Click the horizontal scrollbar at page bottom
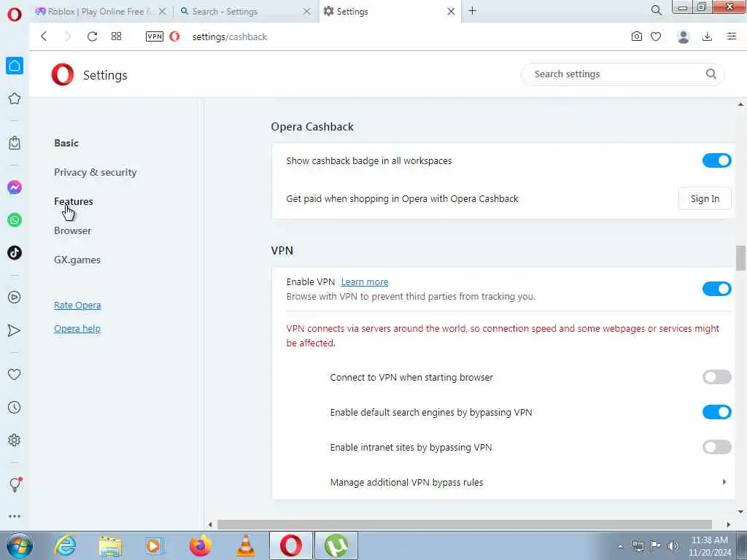747x560 pixels. 465,524
